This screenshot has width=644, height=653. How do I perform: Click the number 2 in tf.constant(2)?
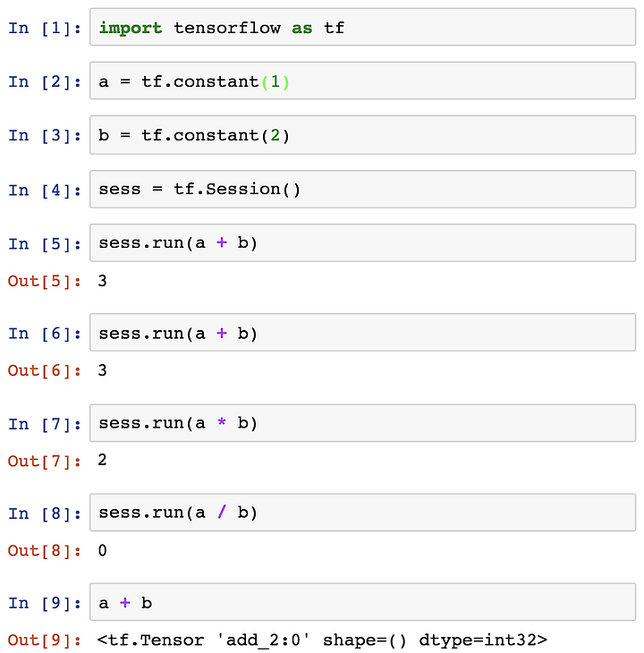[275, 135]
